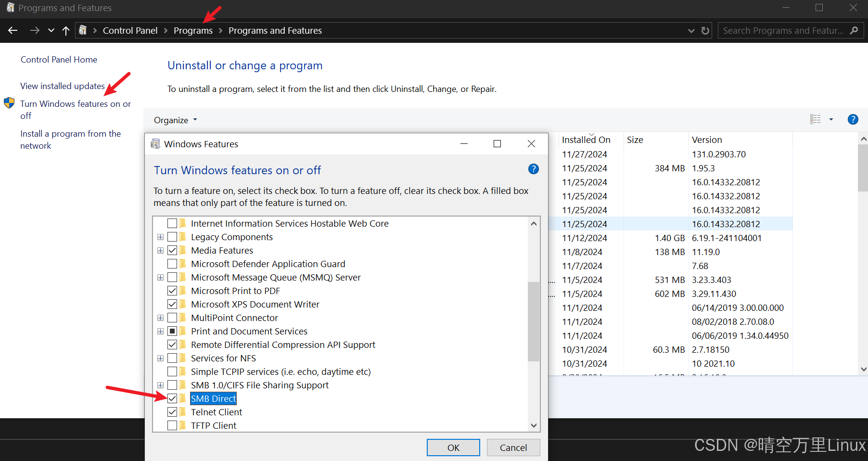The width and height of the screenshot is (868, 461).
Task: Select the Programs and Features breadcrumb
Action: click(x=275, y=30)
